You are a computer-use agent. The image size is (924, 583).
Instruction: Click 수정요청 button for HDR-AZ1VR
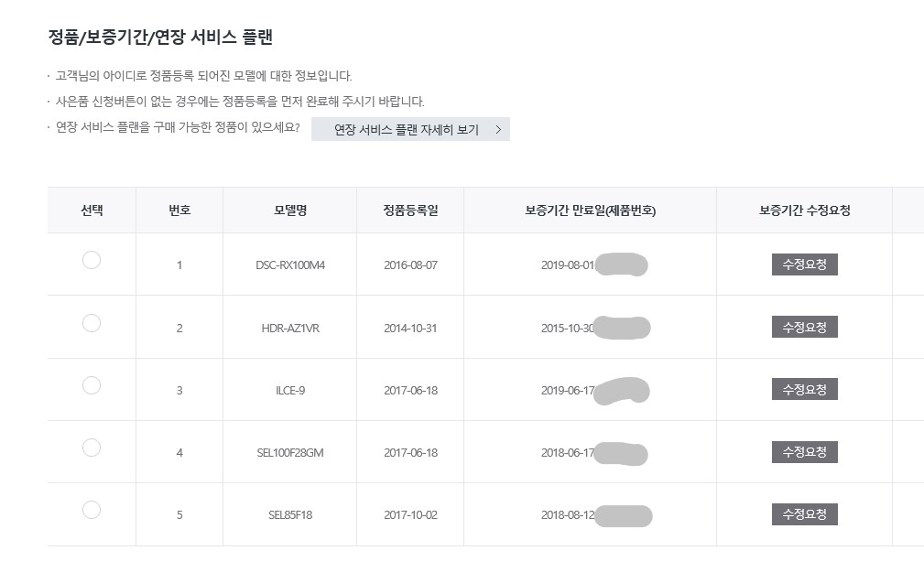click(x=804, y=327)
